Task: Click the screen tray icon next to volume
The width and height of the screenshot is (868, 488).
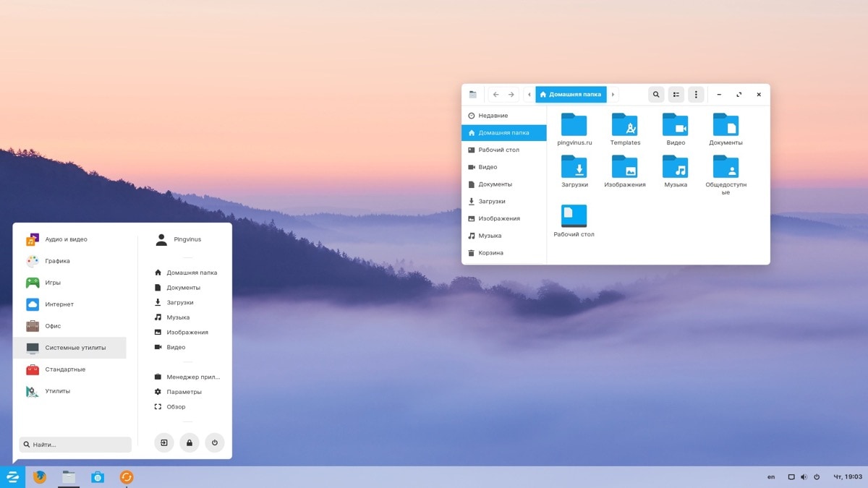Action: pyautogui.click(x=791, y=477)
